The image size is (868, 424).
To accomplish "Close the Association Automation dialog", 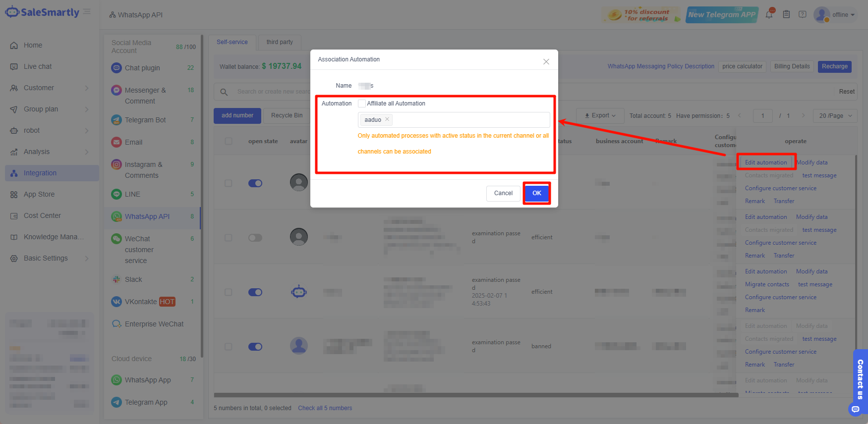I will point(546,61).
